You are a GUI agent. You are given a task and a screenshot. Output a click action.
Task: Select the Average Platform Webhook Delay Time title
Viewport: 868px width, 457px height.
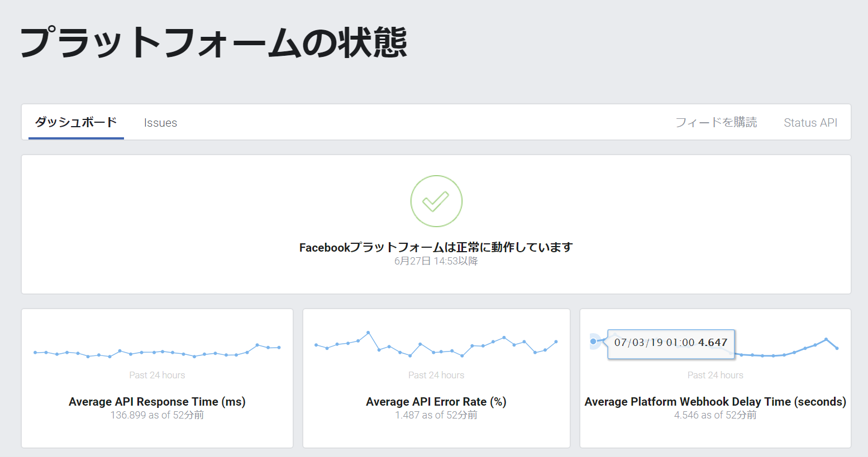(715, 402)
